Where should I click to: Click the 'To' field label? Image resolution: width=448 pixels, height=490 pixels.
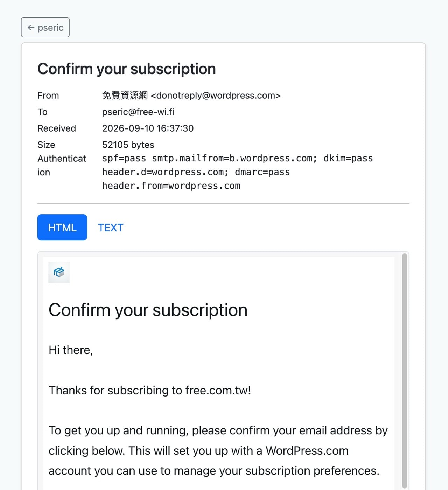coord(42,112)
